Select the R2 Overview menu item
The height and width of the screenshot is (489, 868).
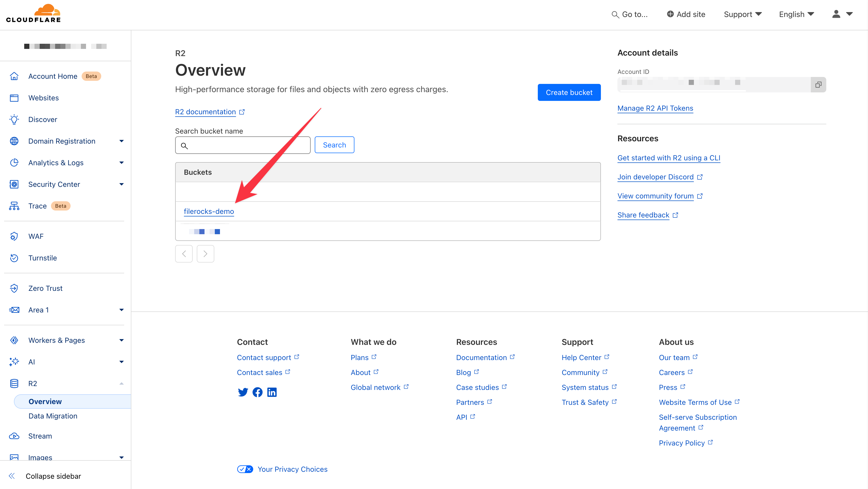[72, 401]
